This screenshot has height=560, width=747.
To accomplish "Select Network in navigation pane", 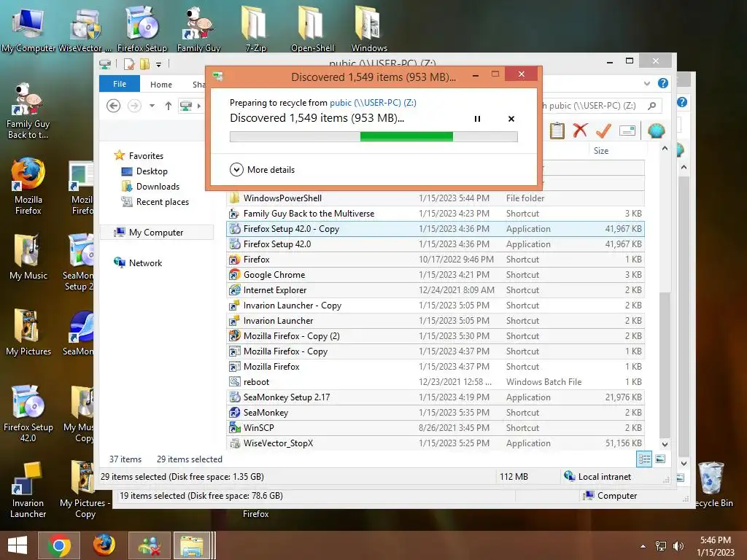I will coord(145,262).
